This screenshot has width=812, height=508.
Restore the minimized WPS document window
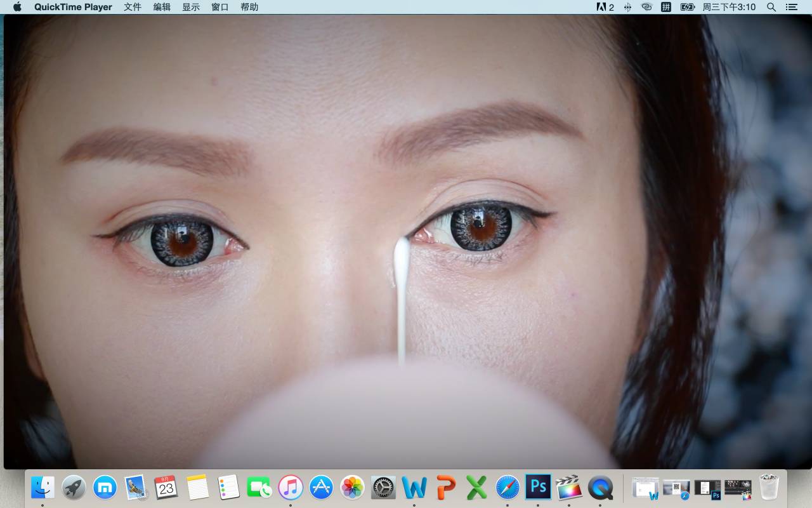645,488
